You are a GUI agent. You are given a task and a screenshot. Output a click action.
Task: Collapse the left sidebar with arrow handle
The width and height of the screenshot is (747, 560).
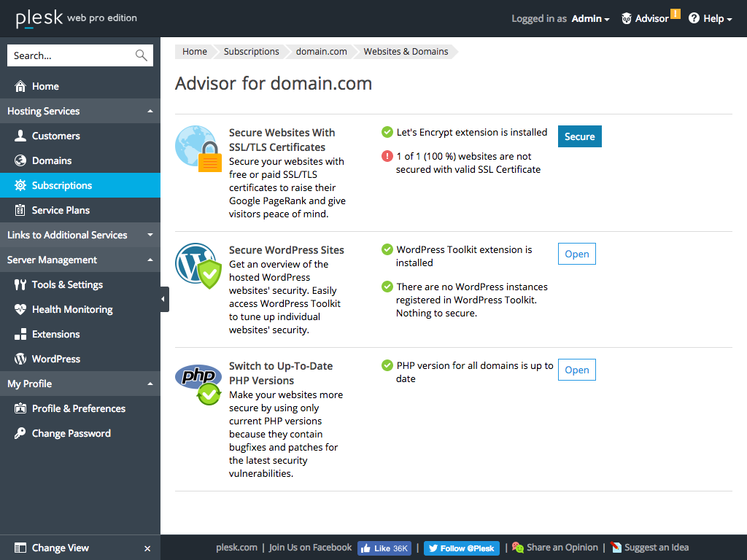pos(163,299)
